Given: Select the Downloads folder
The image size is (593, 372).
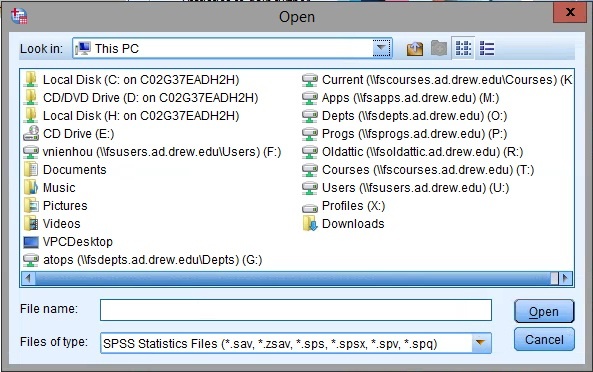Looking at the screenshot, I should (x=343, y=224).
